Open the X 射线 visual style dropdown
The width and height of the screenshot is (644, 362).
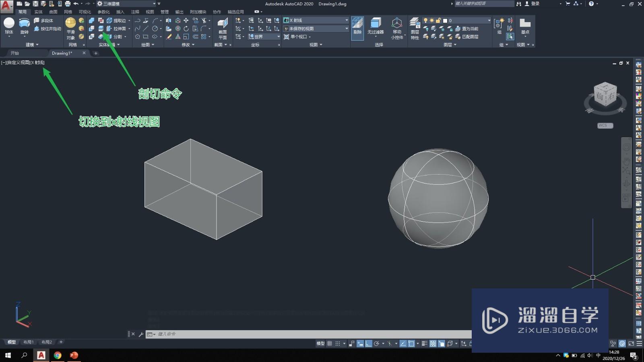346,20
